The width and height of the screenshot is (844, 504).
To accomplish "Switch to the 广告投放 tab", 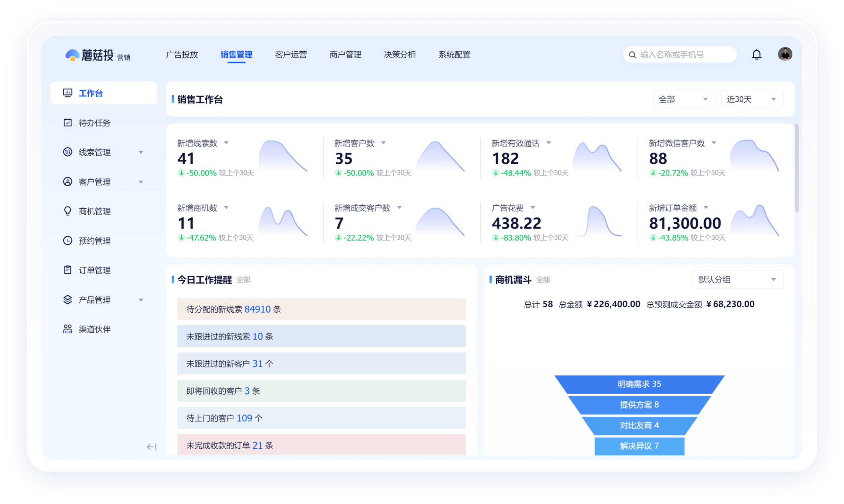I will coord(182,55).
